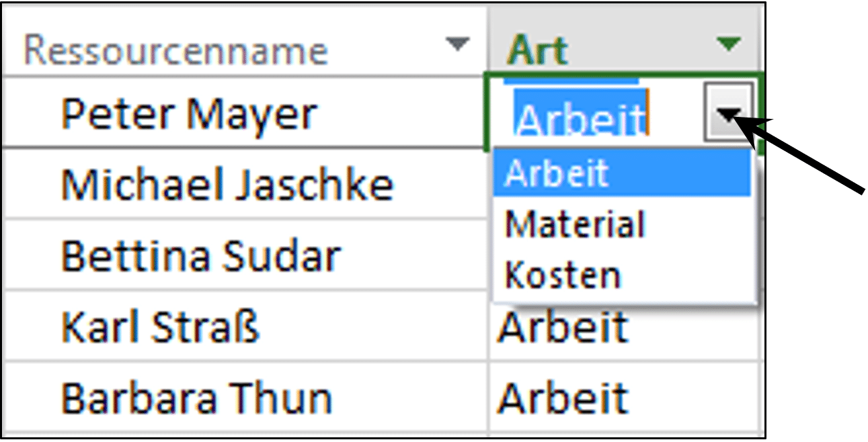Screen dimensions: 868x442
Task: Choose Kosten in the dropdown list
Action: coord(622,275)
